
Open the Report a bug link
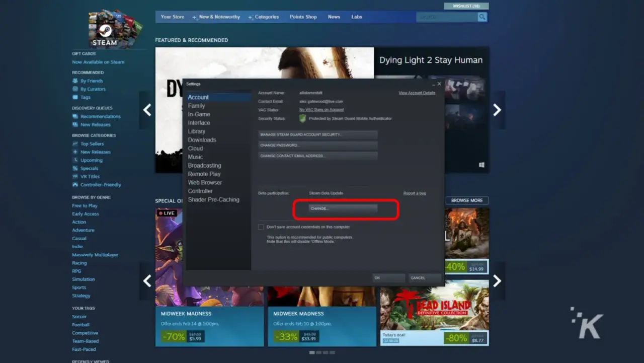click(415, 193)
